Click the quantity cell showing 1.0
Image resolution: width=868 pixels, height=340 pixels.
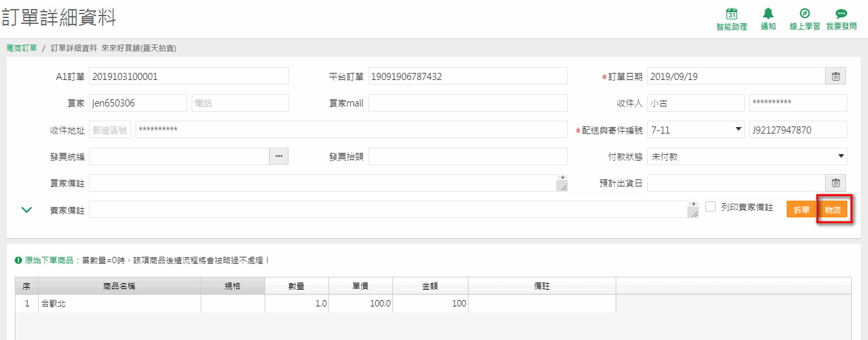click(x=296, y=303)
